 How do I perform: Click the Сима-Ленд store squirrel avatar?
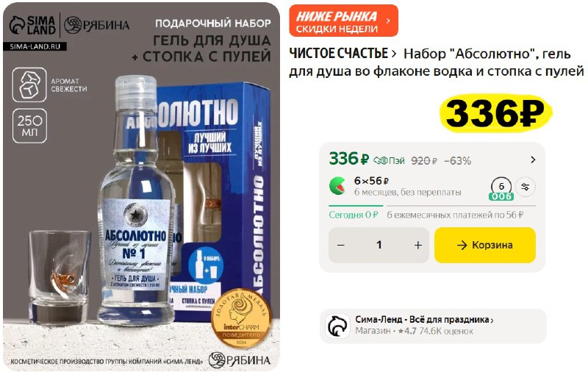click(x=337, y=326)
